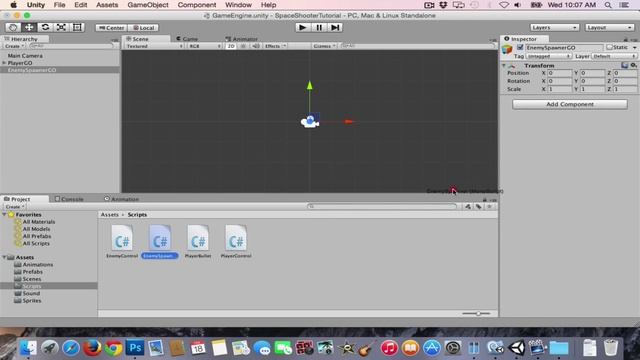
Task: Pause the game with Pause button
Action: coord(319,27)
